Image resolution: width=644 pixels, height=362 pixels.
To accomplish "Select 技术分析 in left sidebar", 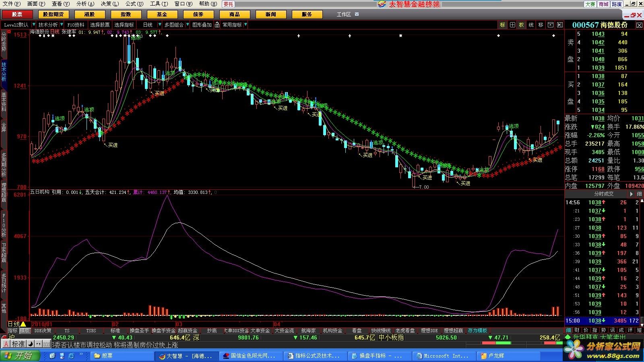I will pos(4,72).
